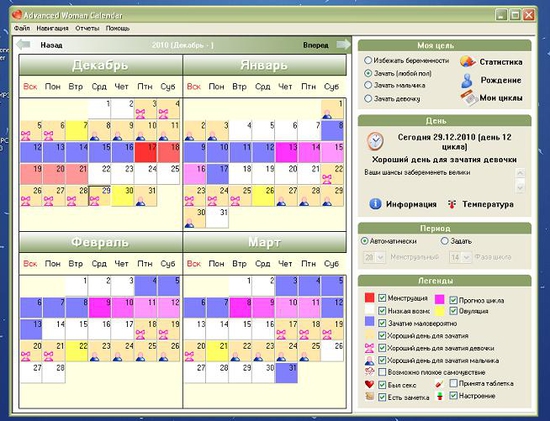Click the yellow Овуляция color swatch
Image resolution: width=550 pixels, height=421 pixels.
(x=440, y=311)
